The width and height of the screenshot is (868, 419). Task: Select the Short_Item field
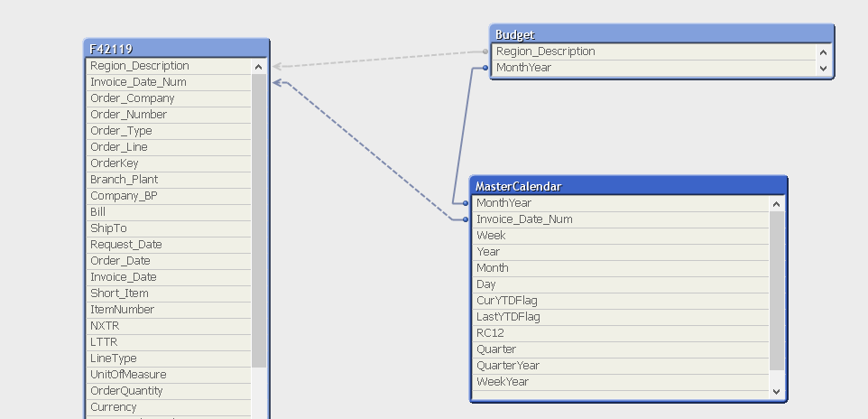[169, 293]
